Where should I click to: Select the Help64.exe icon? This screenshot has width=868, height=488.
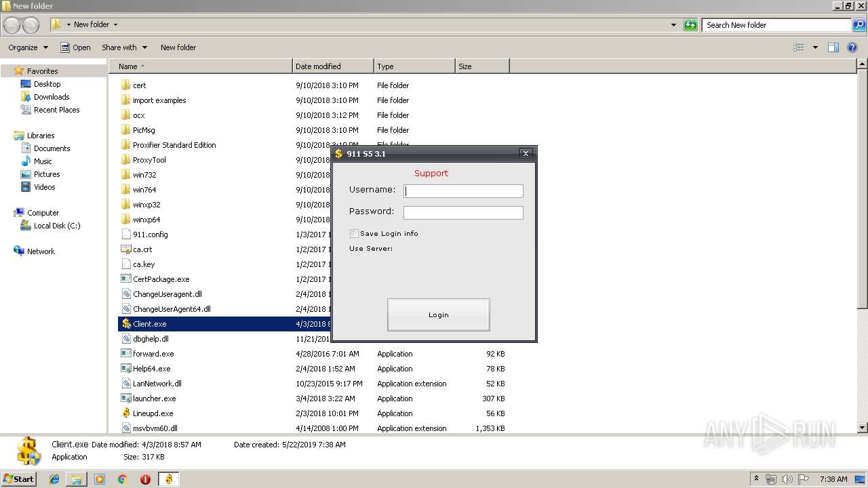[125, 369]
